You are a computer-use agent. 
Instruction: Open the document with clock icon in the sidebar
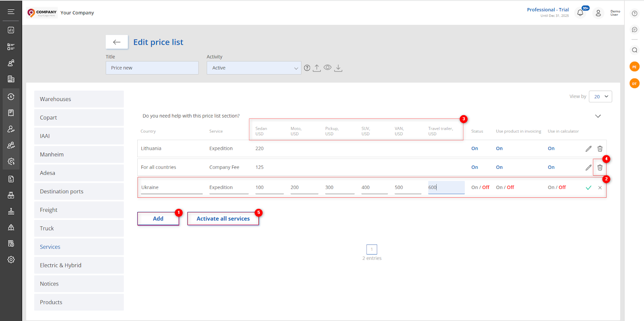(x=11, y=243)
